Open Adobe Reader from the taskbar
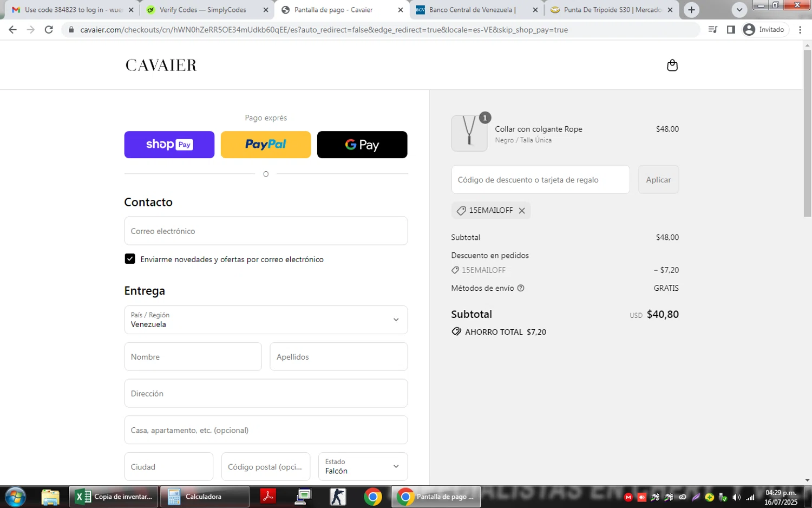The height and width of the screenshot is (508, 812). click(268, 497)
